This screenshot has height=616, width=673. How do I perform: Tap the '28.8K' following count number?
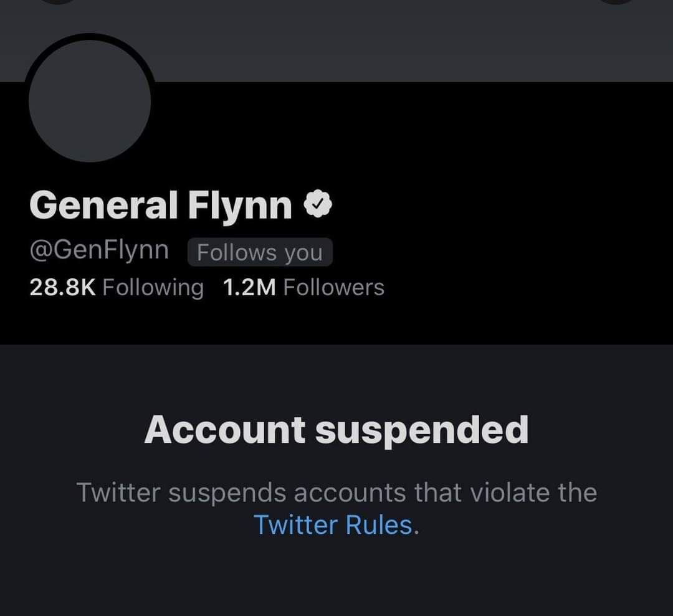click(x=62, y=287)
